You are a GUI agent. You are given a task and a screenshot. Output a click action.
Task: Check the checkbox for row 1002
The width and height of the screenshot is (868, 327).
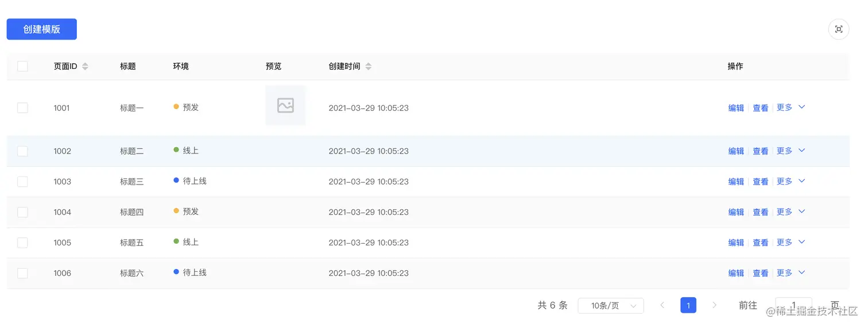point(22,151)
